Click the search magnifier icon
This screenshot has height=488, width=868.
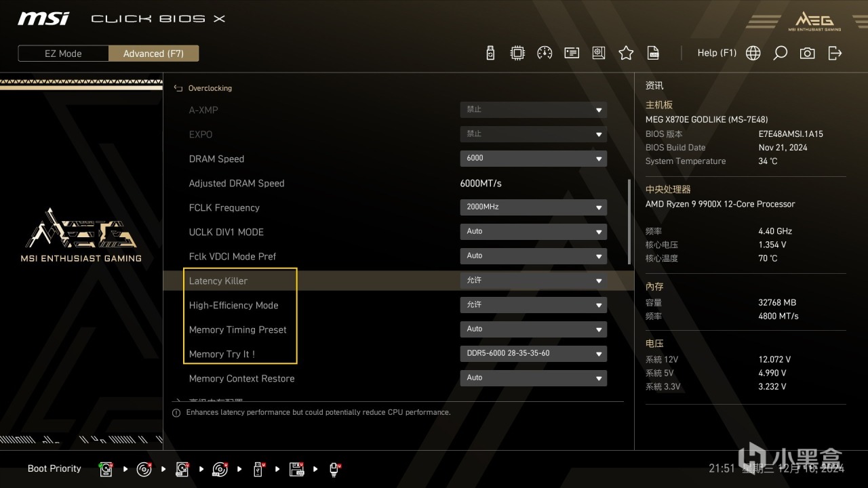[781, 53]
